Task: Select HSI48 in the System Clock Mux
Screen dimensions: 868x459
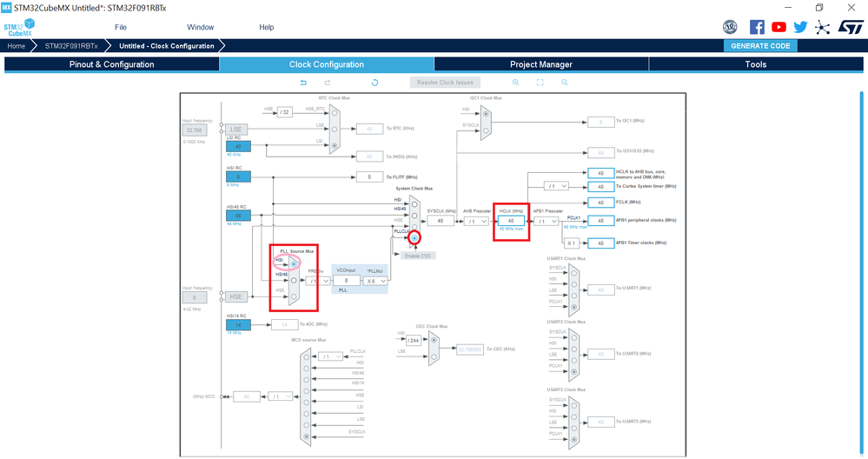Action: (x=414, y=216)
